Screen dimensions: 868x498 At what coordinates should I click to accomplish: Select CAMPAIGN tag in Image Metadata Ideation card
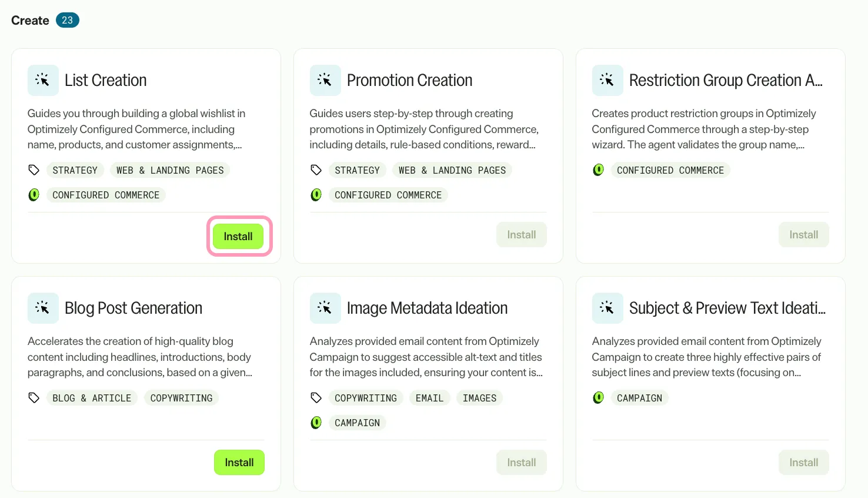click(x=358, y=423)
